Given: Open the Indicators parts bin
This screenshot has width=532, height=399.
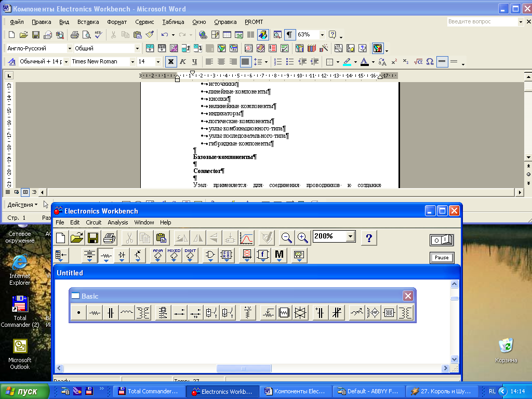Looking at the screenshot, I should pos(247,256).
